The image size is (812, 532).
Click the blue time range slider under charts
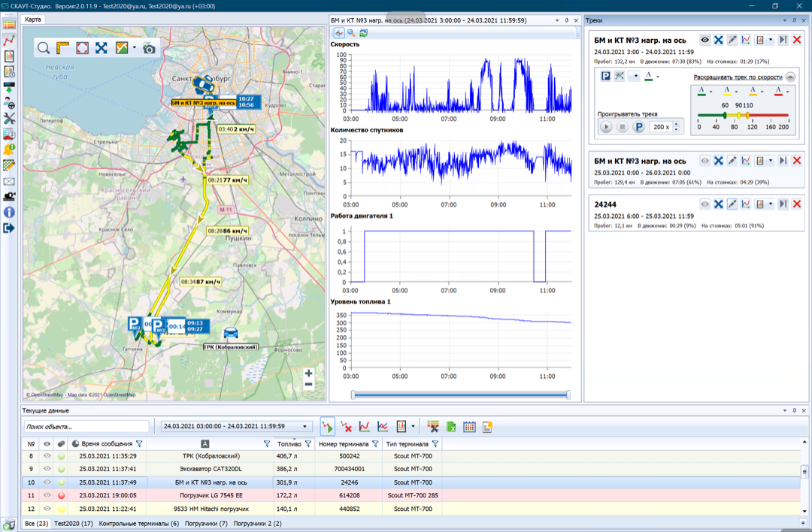click(460, 394)
